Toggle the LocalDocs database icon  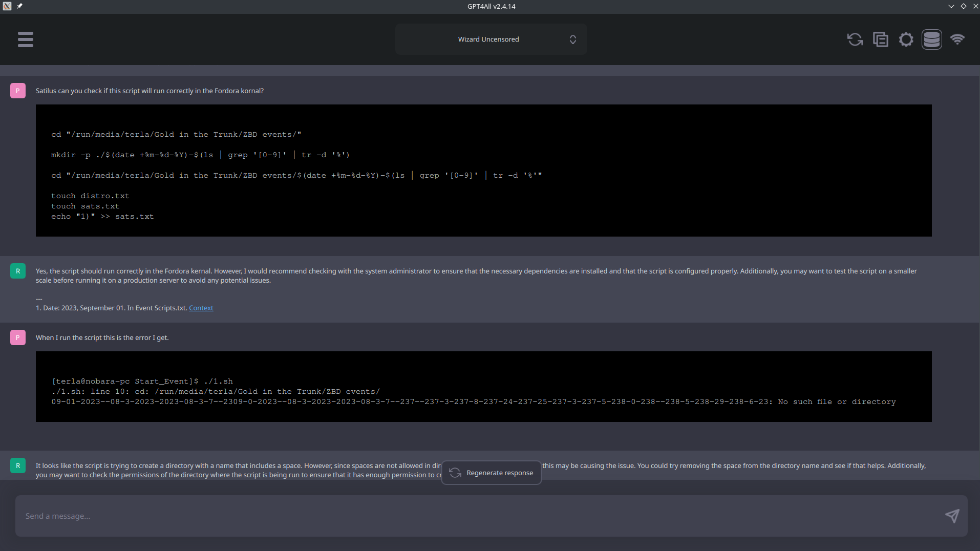(x=931, y=39)
